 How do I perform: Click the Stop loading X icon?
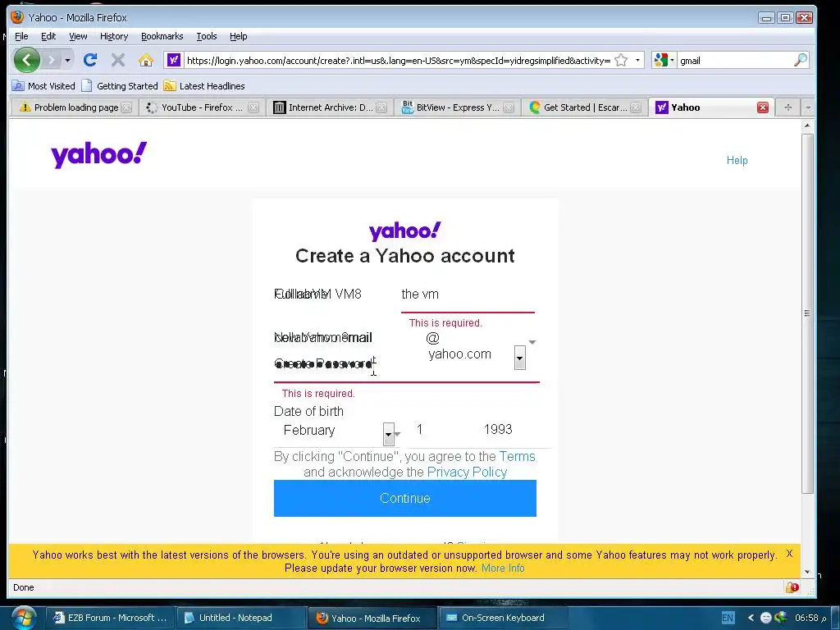pos(118,60)
